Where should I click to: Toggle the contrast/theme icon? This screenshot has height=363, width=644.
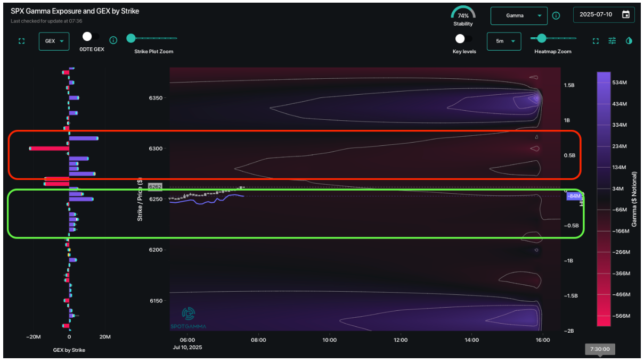click(x=629, y=41)
